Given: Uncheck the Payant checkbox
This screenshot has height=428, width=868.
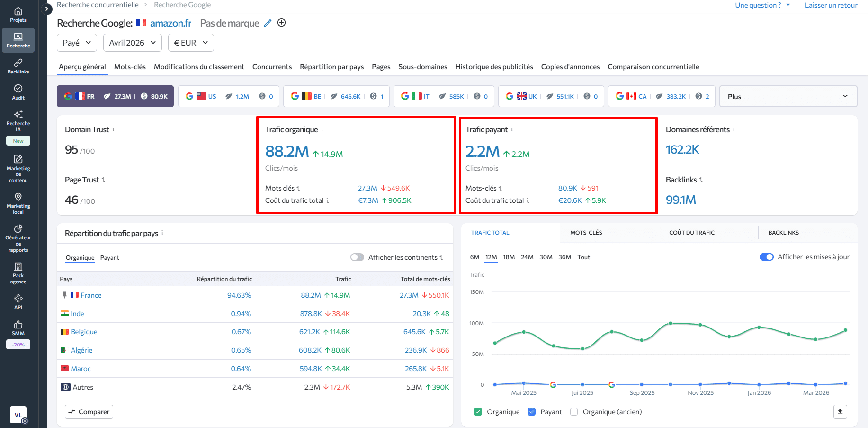Looking at the screenshot, I should pyautogui.click(x=531, y=412).
